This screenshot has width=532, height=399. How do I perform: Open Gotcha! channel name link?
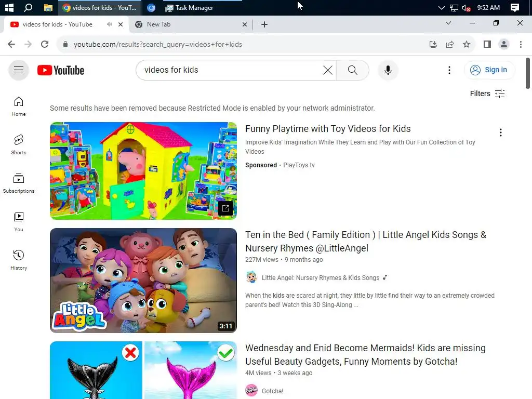272,391
